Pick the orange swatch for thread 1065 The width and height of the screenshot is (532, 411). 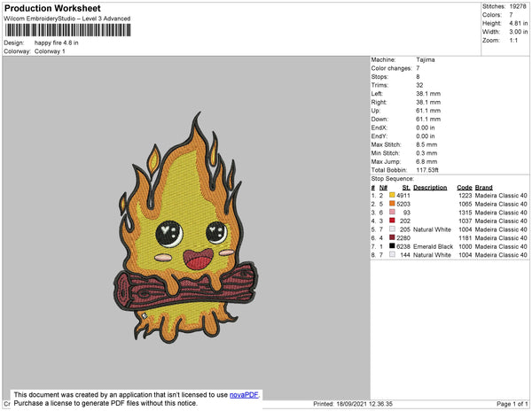(x=392, y=204)
